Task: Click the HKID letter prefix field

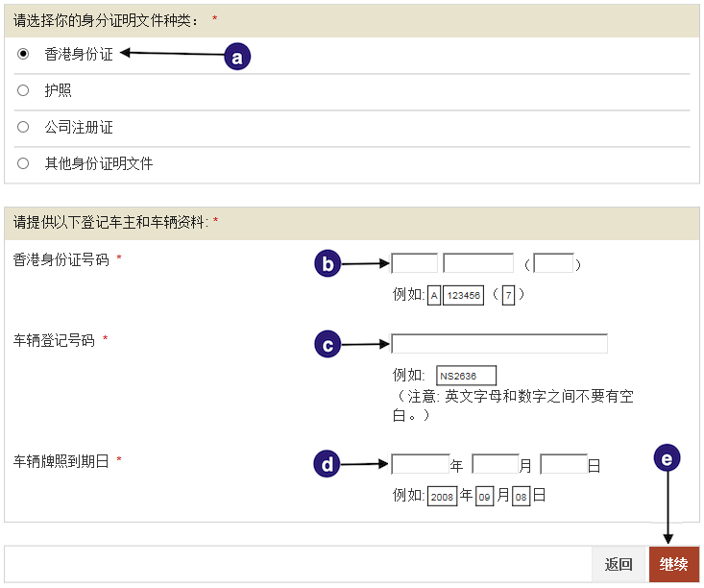Action: [414, 263]
